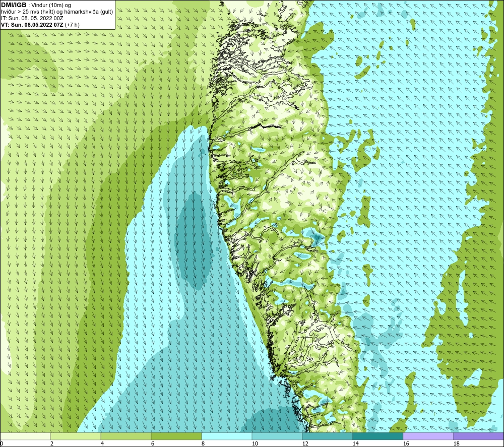Click the legend scale label 4
504x447 pixels.
click(102, 443)
